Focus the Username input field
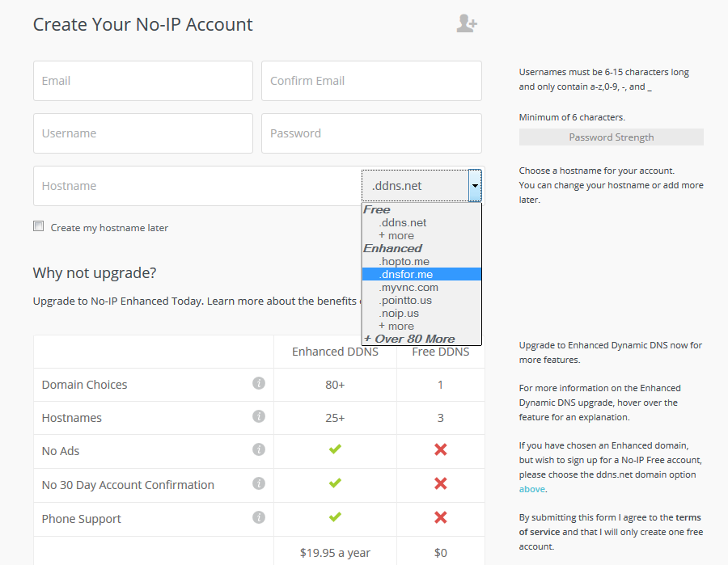The width and height of the screenshot is (728, 565). coord(143,133)
